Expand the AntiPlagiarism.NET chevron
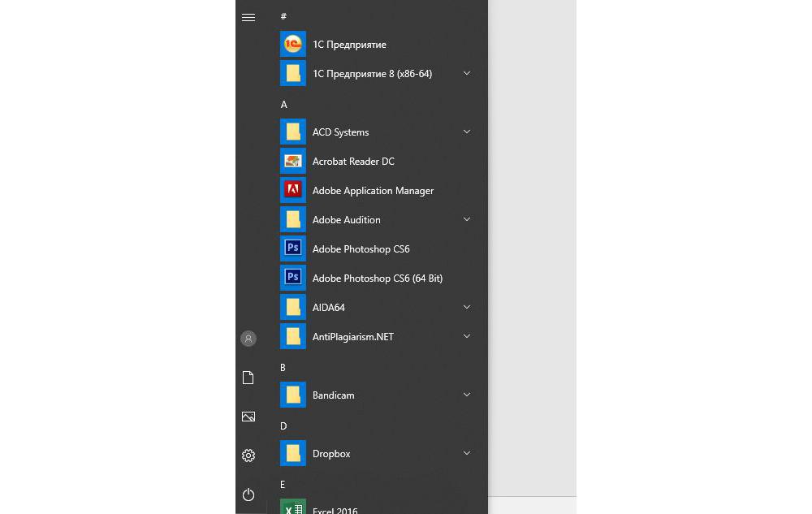Image resolution: width=812 pixels, height=514 pixels. 467,336
